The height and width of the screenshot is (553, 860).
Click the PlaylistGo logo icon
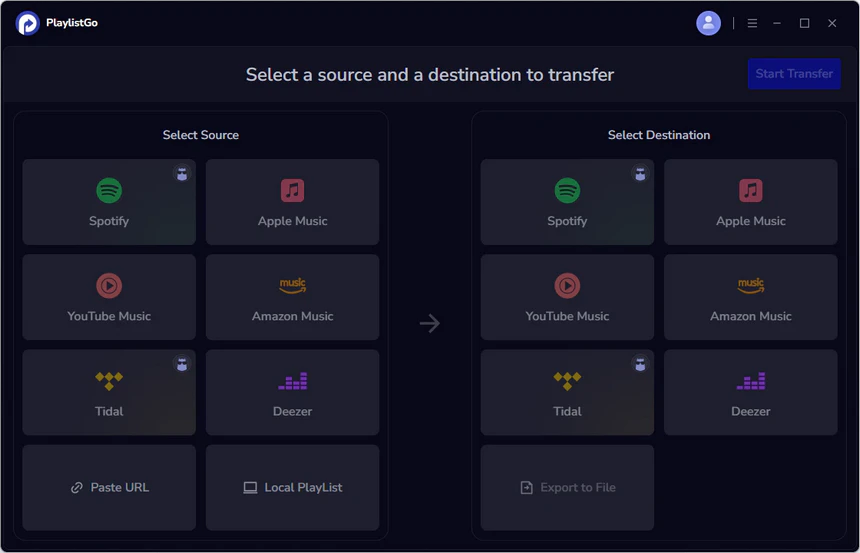coord(27,23)
